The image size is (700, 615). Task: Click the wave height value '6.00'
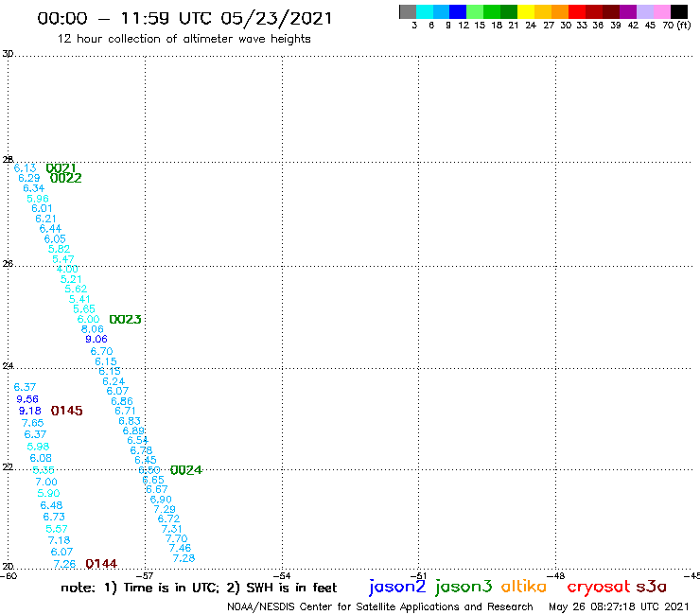[x=88, y=320]
